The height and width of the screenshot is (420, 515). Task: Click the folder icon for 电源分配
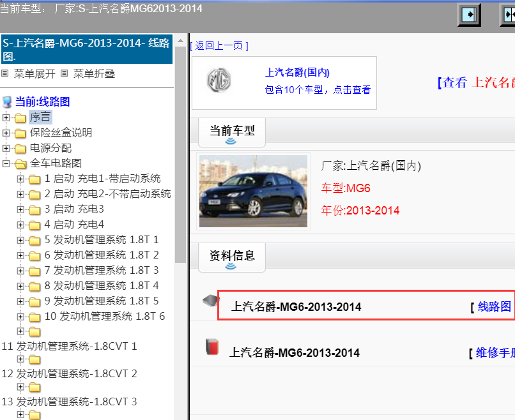pos(20,148)
